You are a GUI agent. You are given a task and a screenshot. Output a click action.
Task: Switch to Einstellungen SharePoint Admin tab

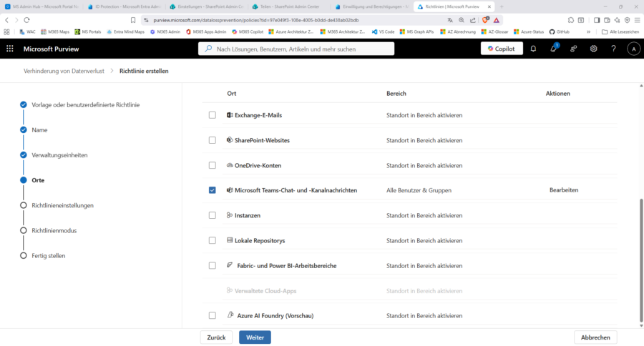coord(206,6)
